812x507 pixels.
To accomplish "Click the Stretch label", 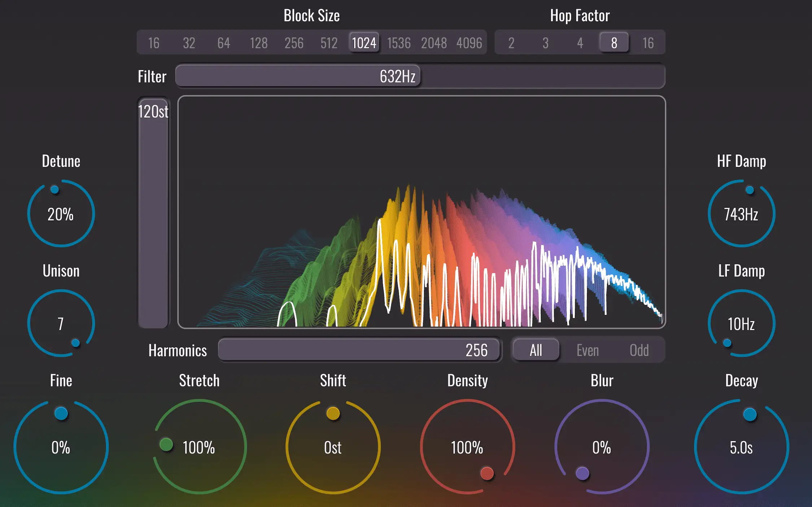I will point(199,381).
